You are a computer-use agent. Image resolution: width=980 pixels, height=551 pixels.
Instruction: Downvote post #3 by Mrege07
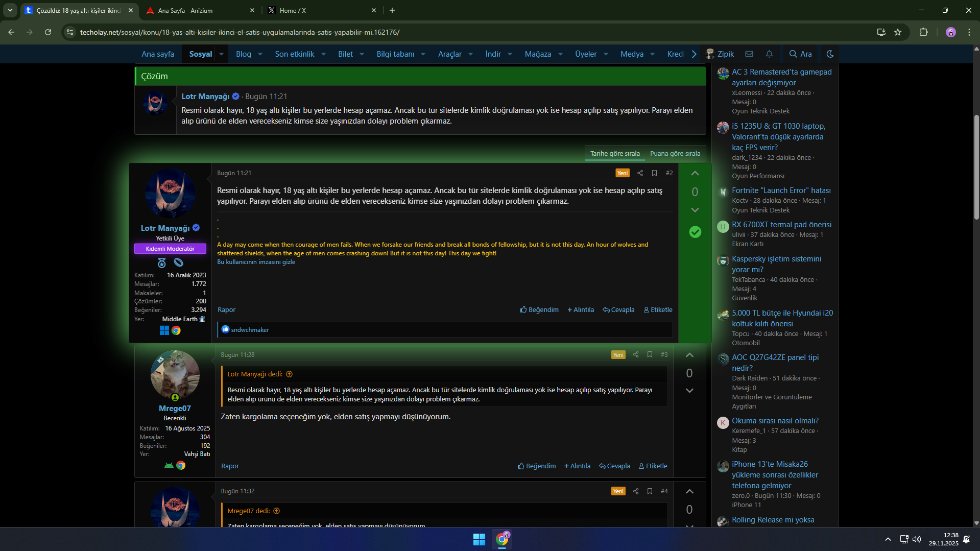689,391
